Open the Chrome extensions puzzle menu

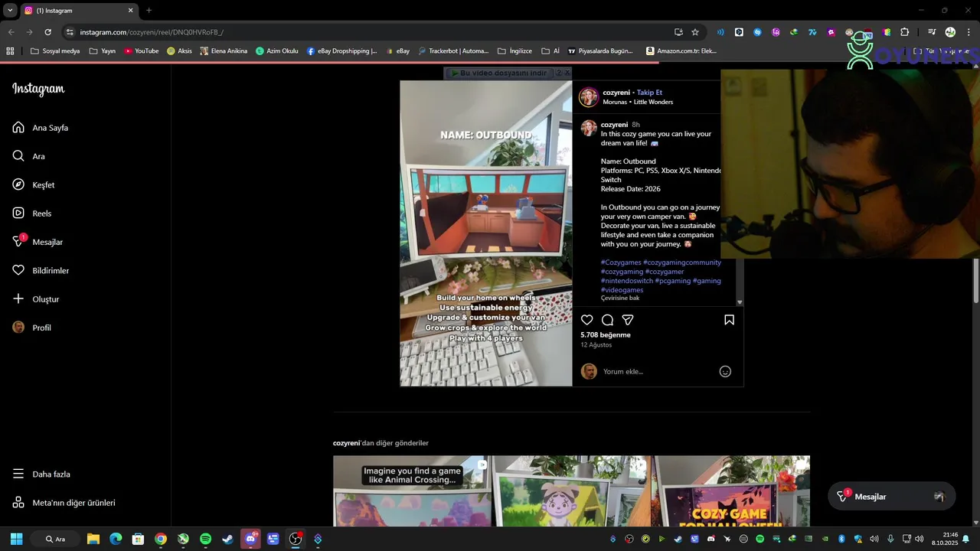coord(905,32)
